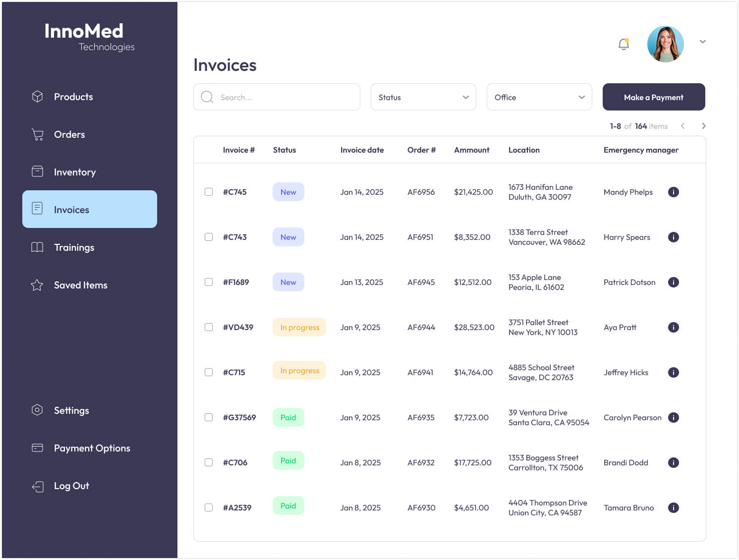Open info for Mandy Phelps invoice
This screenshot has width=739, height=560.
(x=673, y=192)
